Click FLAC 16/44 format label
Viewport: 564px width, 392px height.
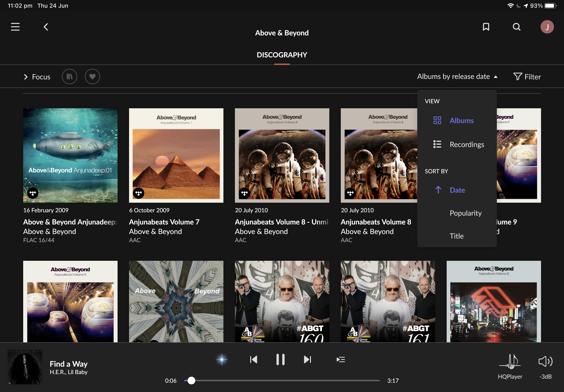tap(38, 240)
